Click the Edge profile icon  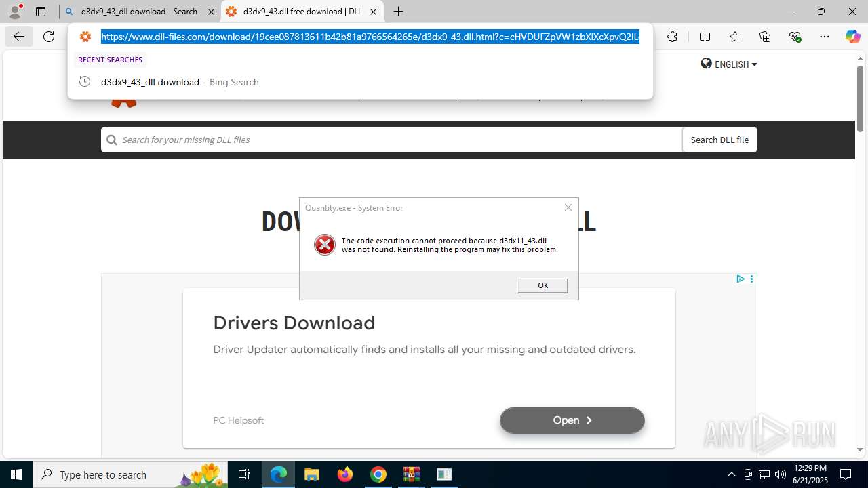[15, 12]
